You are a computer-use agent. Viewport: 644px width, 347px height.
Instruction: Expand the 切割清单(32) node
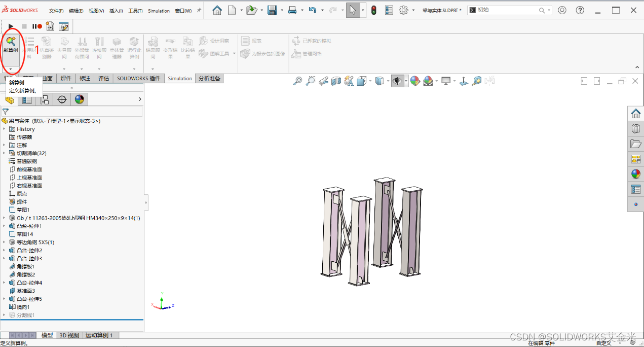pyautogui.click(x=4, y=153)
